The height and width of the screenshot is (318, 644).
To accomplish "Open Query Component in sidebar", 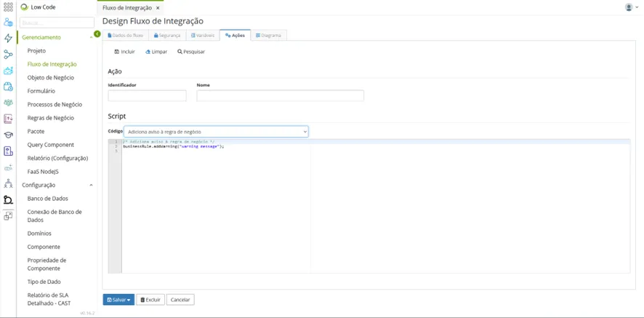I will pyautogui.click(x=51, y=145).
